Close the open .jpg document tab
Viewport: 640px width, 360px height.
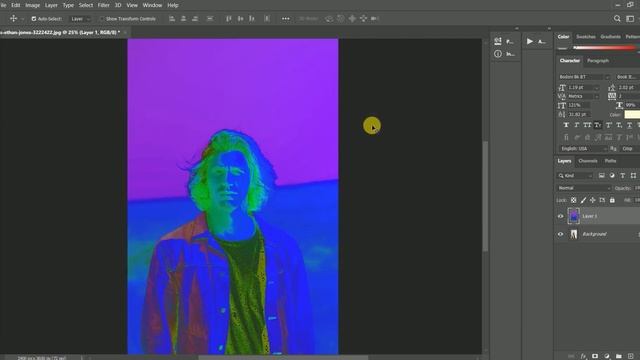point(125,32)
